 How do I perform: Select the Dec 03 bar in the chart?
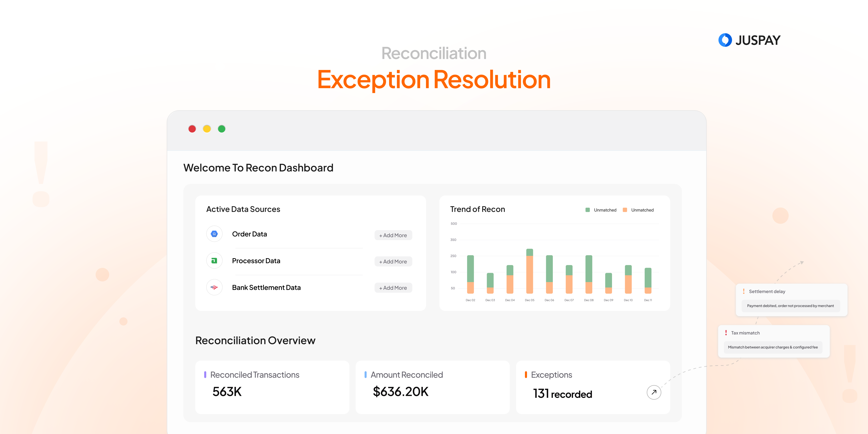pyautogui.click(x=490, y=283)
